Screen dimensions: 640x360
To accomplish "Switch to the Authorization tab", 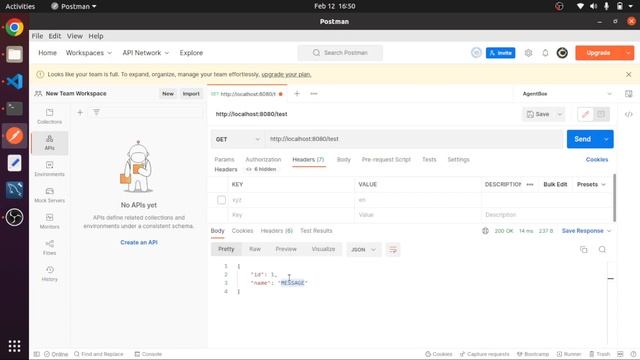I will [263, 160].
